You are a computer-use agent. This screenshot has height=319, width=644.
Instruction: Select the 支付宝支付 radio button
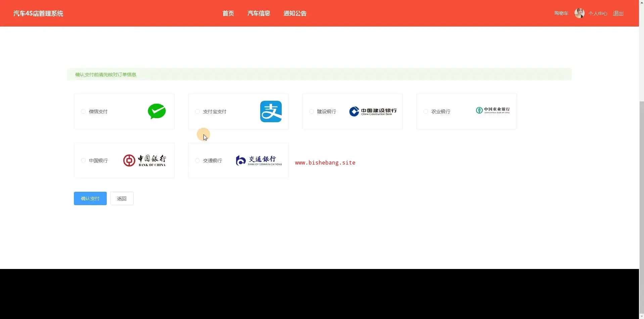(x=197, y=111)
